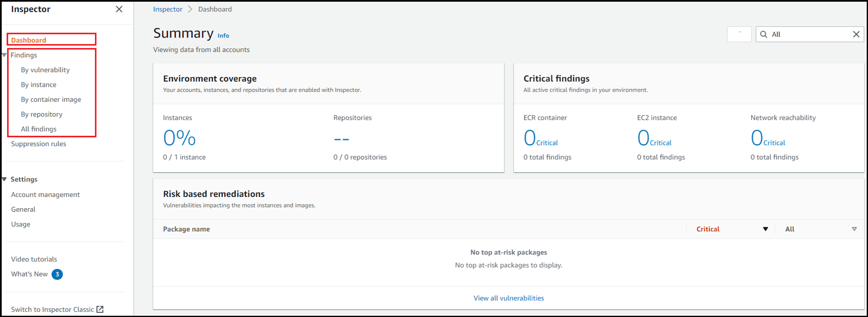This screenshot has width=868, height=317.
Task: Click the Risk based remediations heading
Action: [x=214, y=194]
